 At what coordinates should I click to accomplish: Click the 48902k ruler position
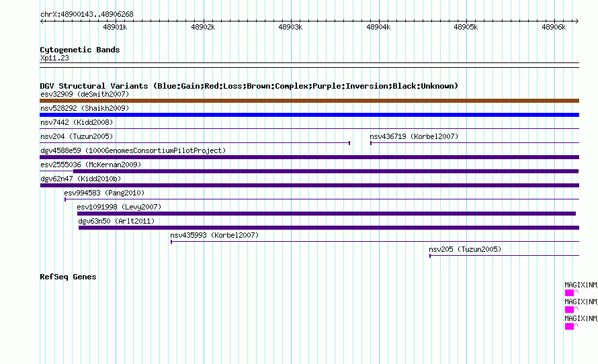tap(203, 27)
